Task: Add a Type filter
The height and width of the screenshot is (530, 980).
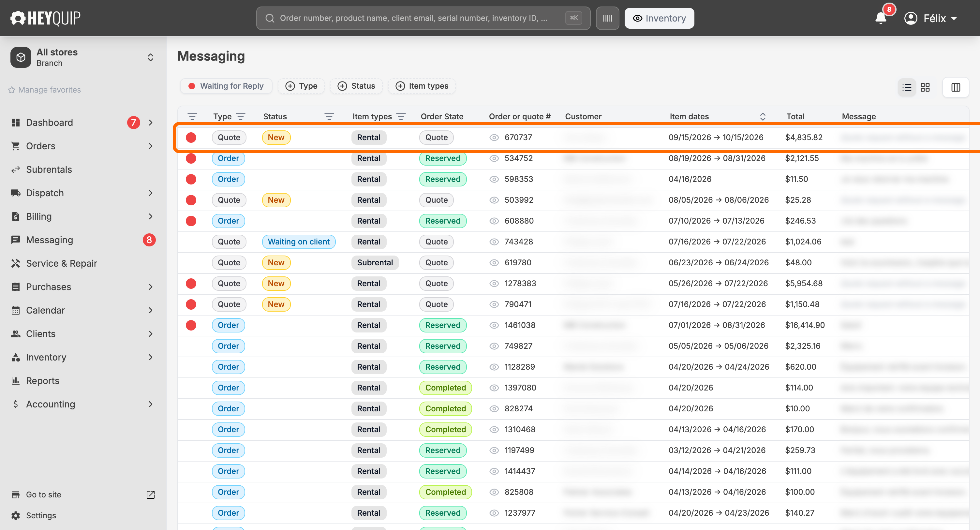Action: [301, 86]
